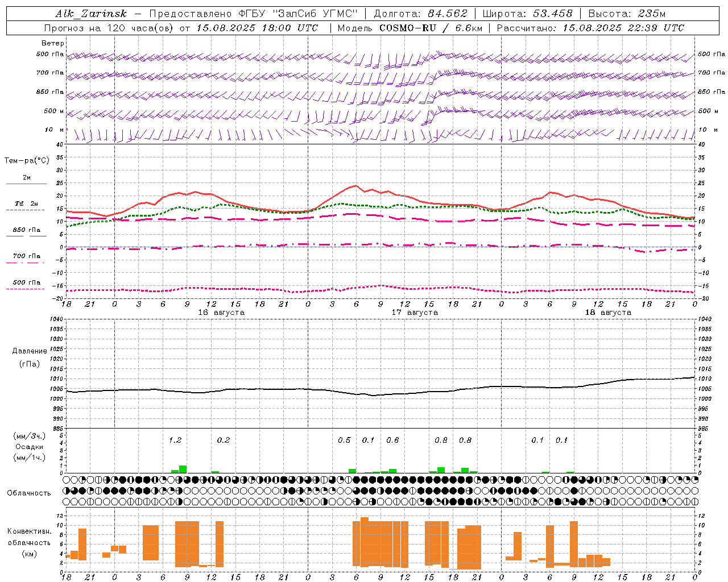Select the latitude value "Широта: 53.458"
Viewport: 728px width, 582px height.
[527, 14]
